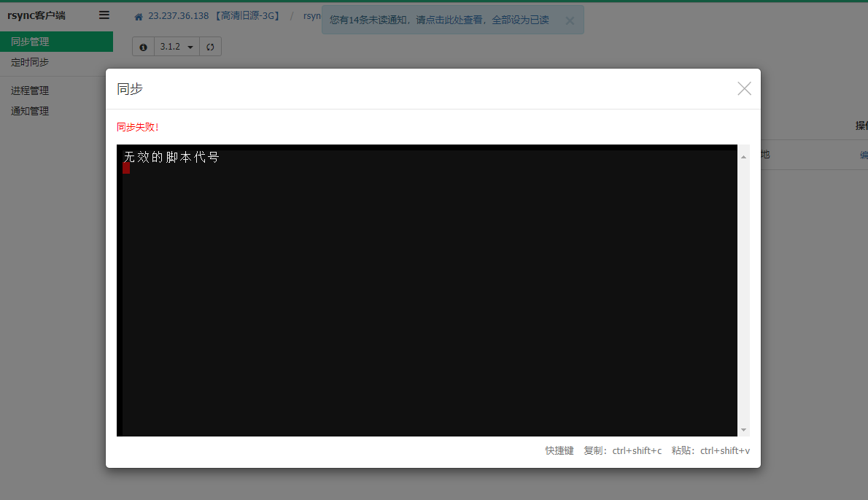The width and height of the screenshot is (868, 500).
Task: Go to 进程管理 in the sidebar
Action: point(31,91)
